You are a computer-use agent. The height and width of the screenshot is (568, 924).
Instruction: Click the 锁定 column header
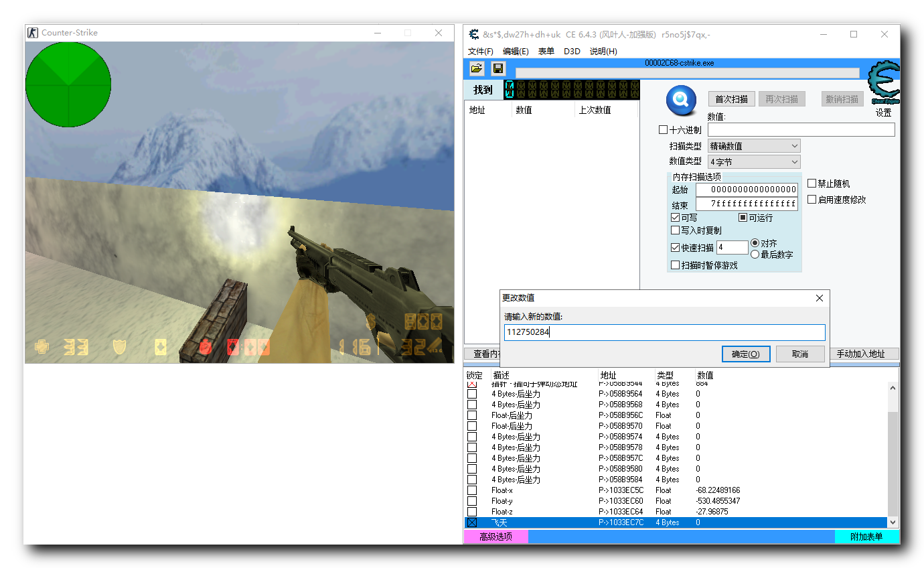click(475, 375)
